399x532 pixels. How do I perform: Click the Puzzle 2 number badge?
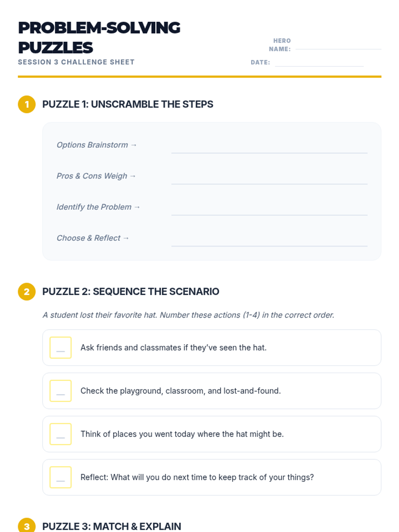pyautogui.click(x=27, y=292)
